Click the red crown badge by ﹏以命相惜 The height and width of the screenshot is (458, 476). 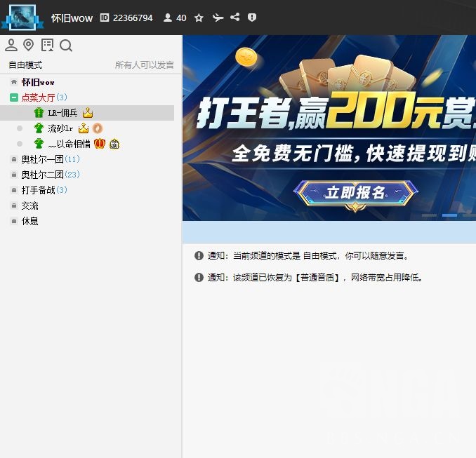click(100, 144)
